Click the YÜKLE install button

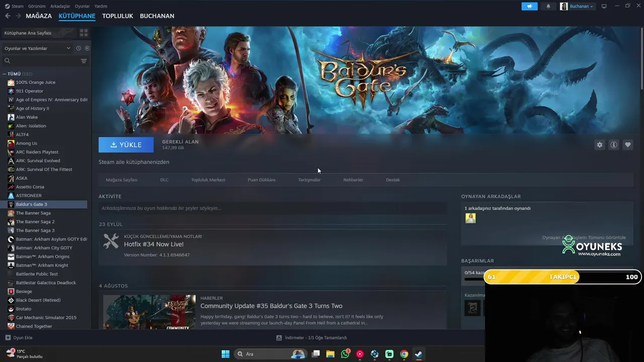coord(126,145)
